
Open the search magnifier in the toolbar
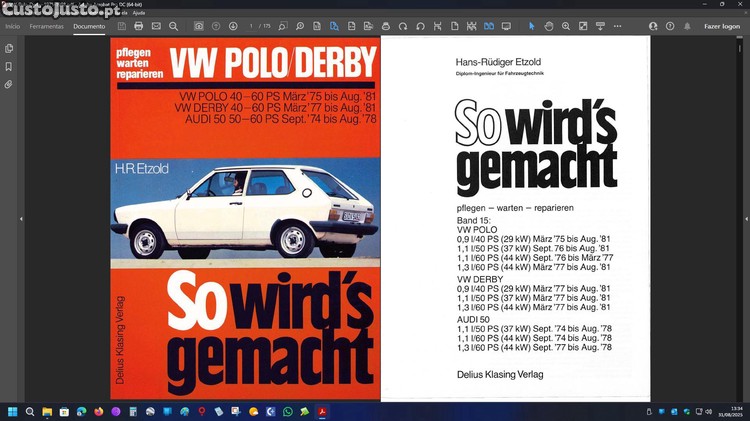point(173,26)
